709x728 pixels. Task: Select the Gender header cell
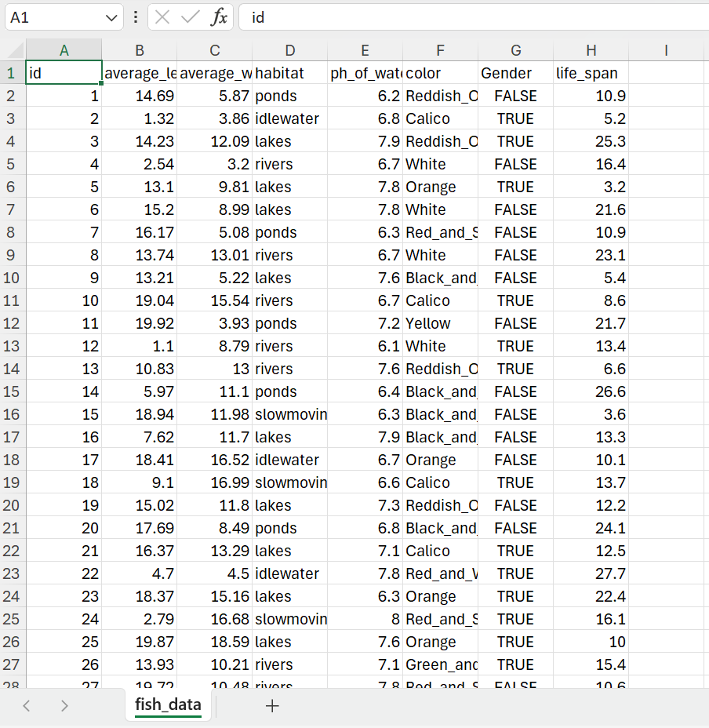515,72
